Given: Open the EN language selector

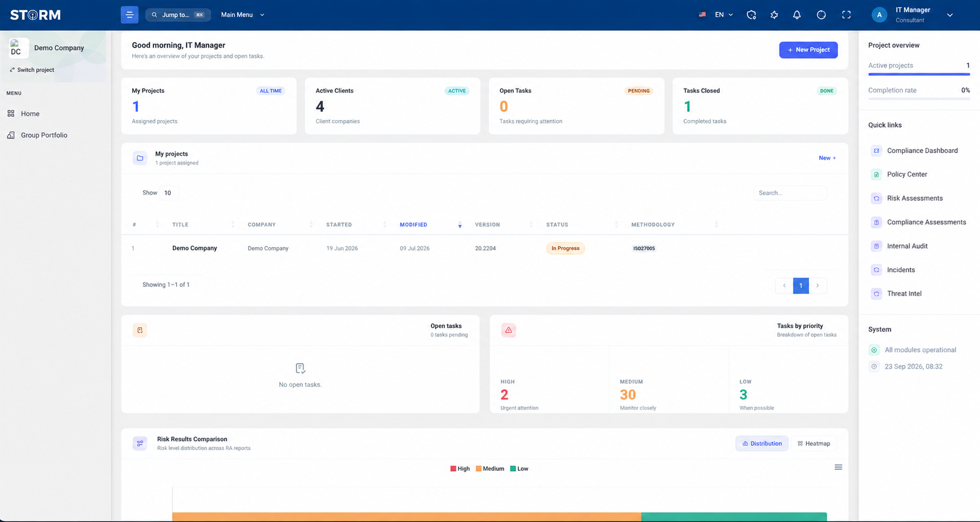Looking at the screenshot, I should pyautogui.click(x=716, y=15).
